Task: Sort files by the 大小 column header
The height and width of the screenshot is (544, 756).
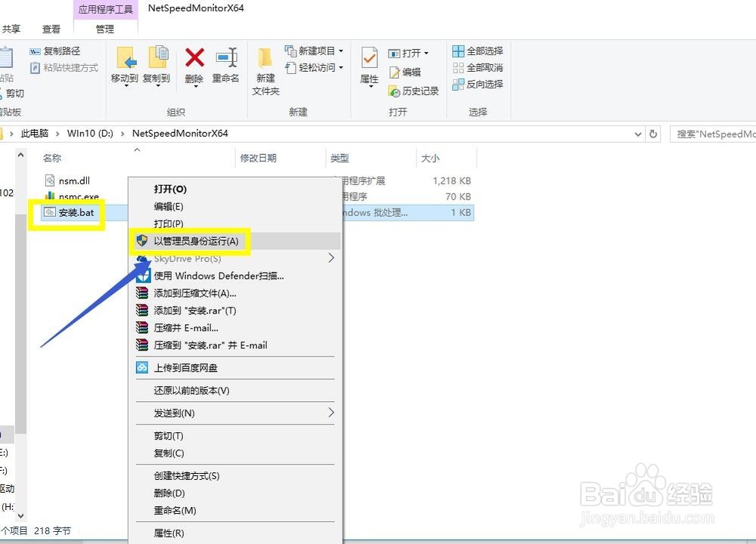Action: (430, 158)
